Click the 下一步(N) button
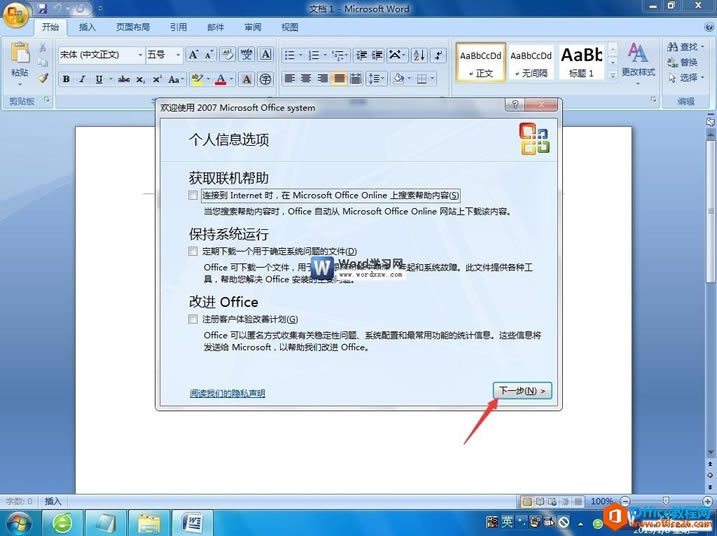The width and height of the screenshot is (717, 536). [522, 391]
